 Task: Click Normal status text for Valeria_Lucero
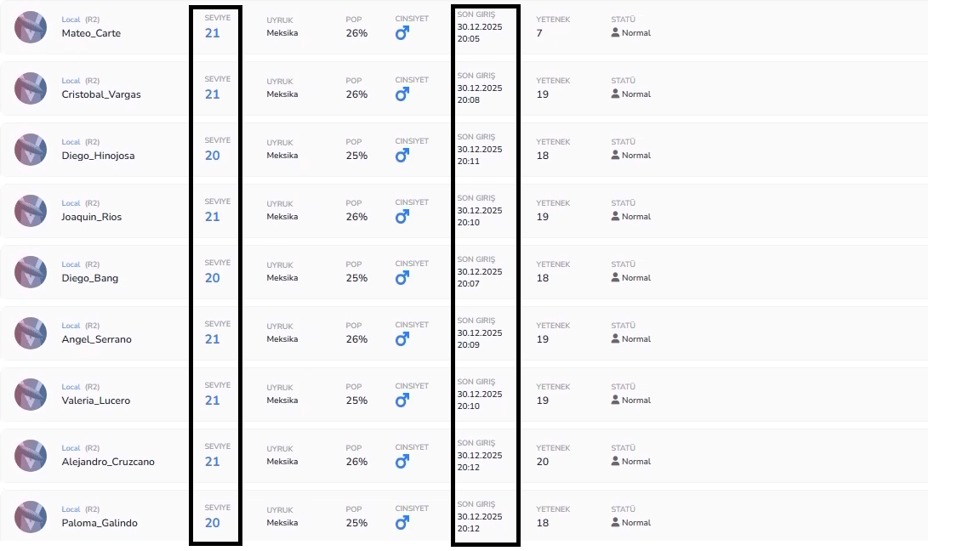(x=636, y=400)
